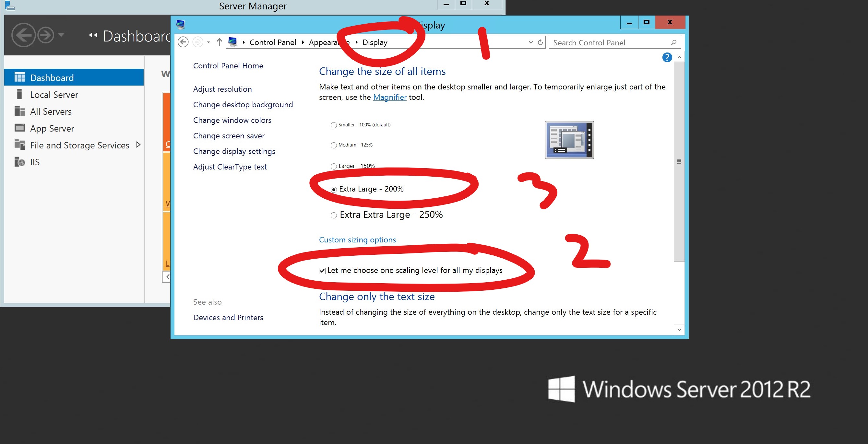Click the display preview thumbnail image
This screenshot has height=444, width=868.
(x=569, y=140)
